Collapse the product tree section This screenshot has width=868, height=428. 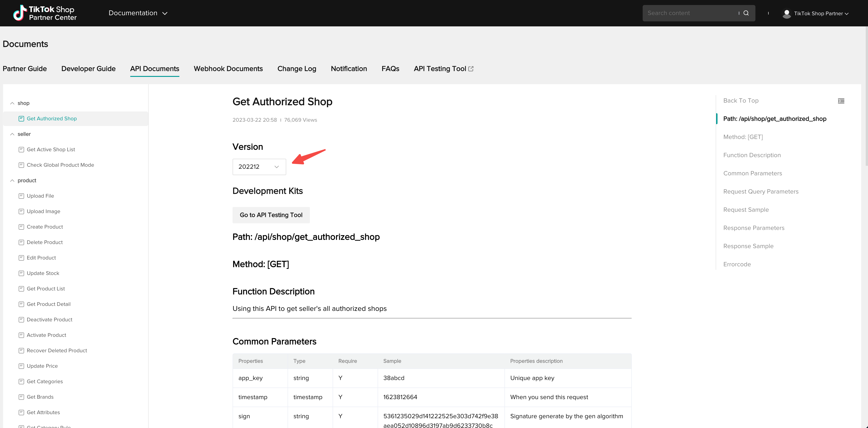pos(12,181)
